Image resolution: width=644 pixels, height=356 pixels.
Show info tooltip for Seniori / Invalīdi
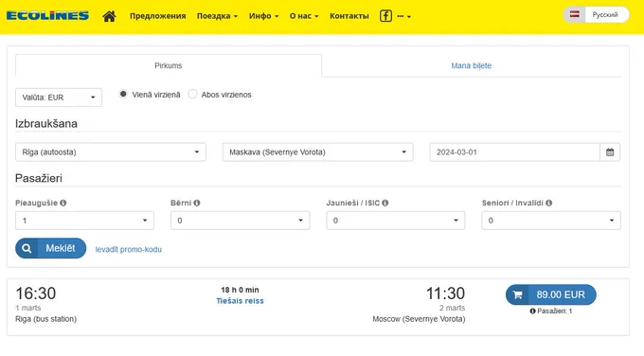click(548, 203)
